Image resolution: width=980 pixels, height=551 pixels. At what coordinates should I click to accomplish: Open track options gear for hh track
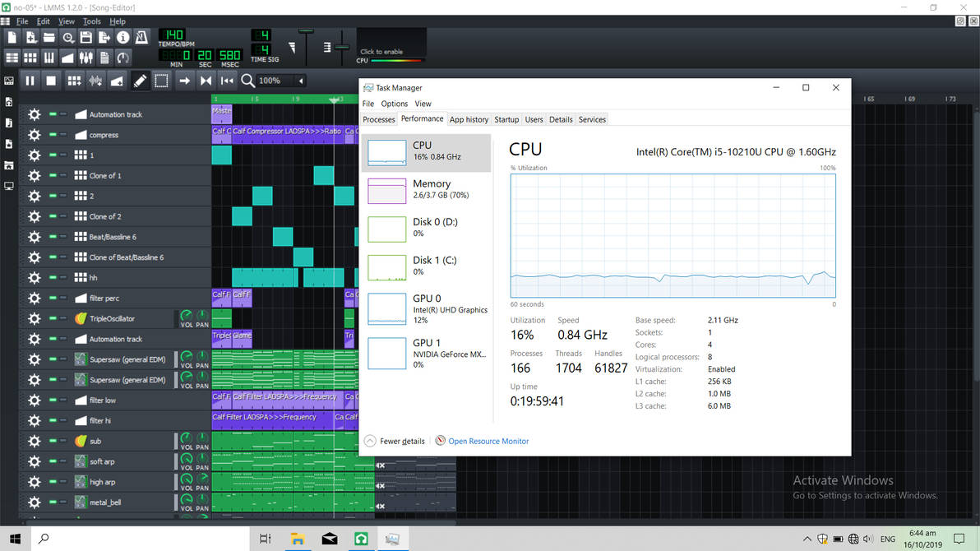35,278
